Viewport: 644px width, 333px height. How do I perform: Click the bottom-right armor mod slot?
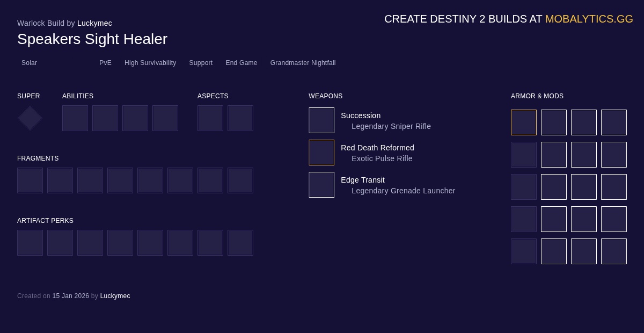click(x=614, y=251)
